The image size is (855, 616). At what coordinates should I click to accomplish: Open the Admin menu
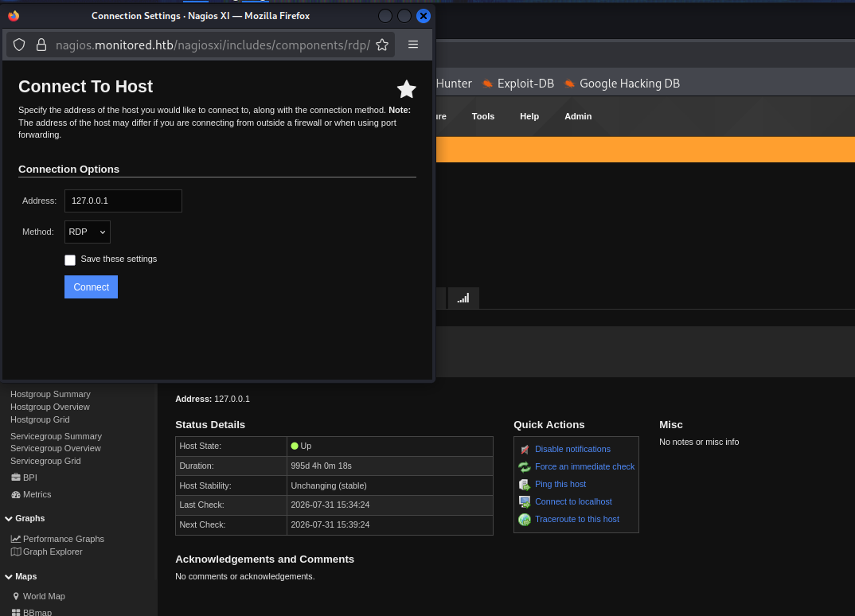578,116
